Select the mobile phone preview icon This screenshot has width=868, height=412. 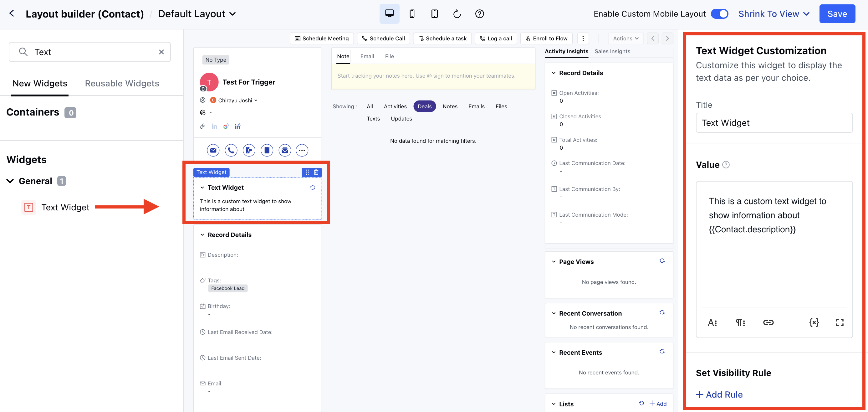[x=412, y=14]
